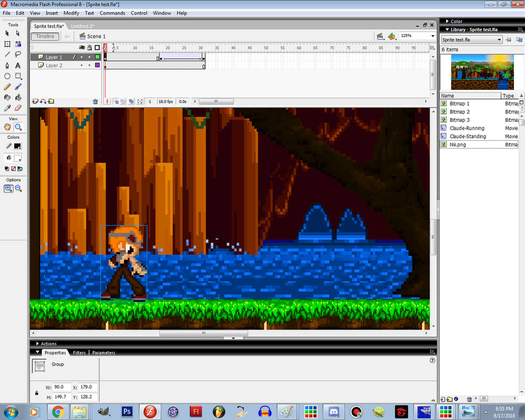525x420 pixels.
Task: Select the Pen tool
Action: (x=7, y=65)
